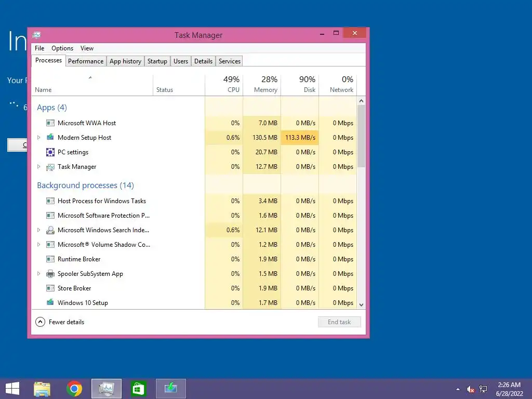
Task: Collapse view with Fewer details arrow
Action: click(x=40, y=322)
